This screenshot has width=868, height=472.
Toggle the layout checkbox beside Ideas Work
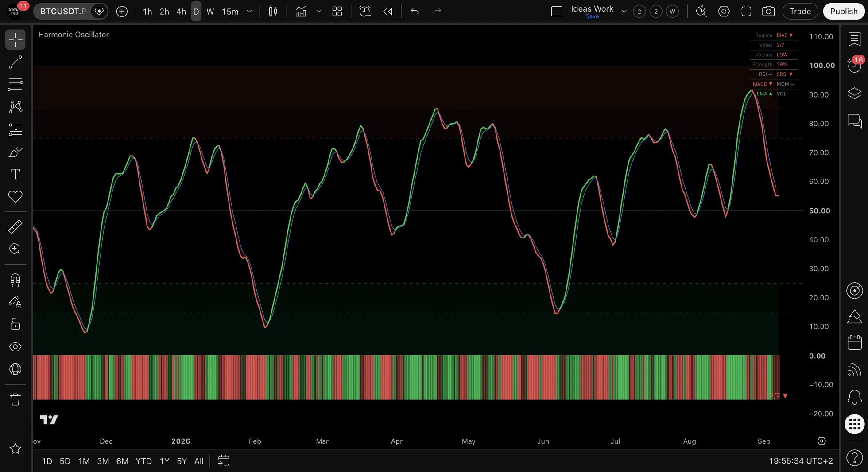pyautogui.click(x=557, y=12)
